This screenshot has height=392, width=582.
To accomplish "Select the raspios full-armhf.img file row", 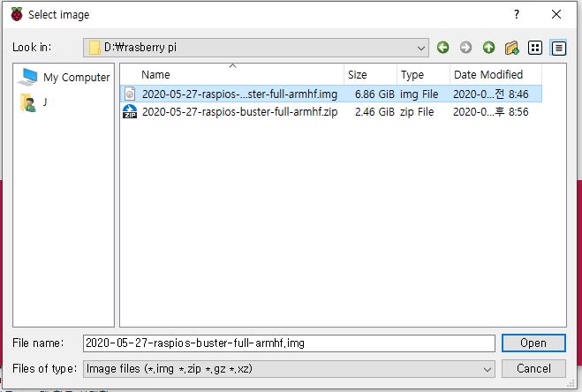I will pyautogui.click(x=331, y=94).
